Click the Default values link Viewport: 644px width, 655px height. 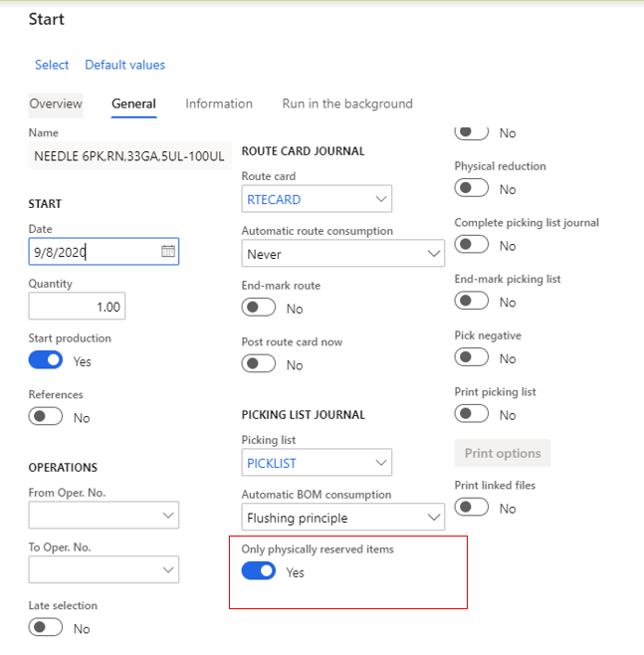coord(124,65)
